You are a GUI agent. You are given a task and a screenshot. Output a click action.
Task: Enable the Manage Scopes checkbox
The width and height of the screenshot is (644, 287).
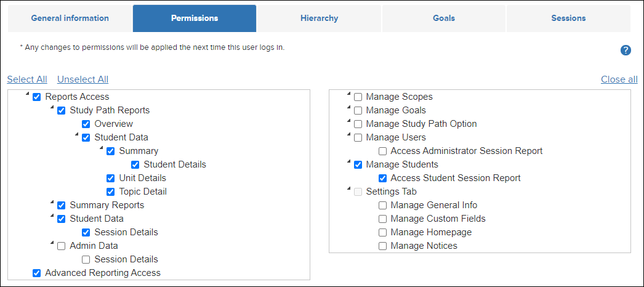358,97
